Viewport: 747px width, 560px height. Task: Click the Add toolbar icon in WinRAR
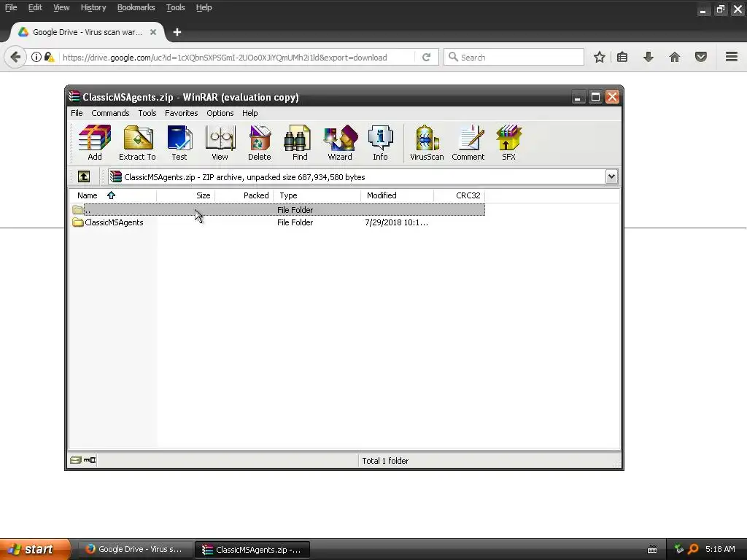pyautogui.click(x=95, y=143)
